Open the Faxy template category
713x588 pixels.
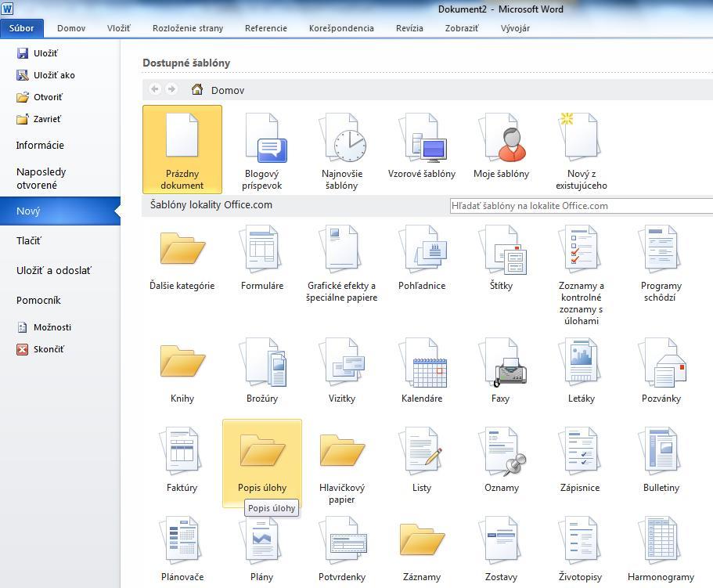tap(501, 371)
